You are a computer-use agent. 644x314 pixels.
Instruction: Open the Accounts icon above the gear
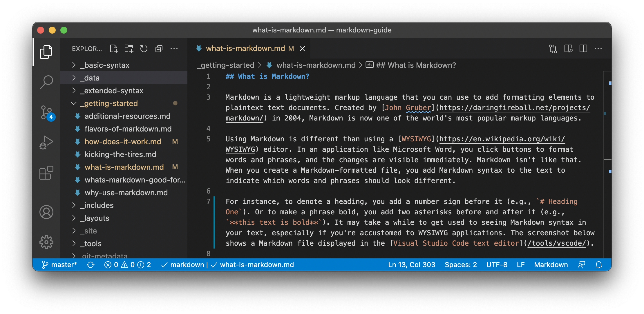[x=47, y=212]
